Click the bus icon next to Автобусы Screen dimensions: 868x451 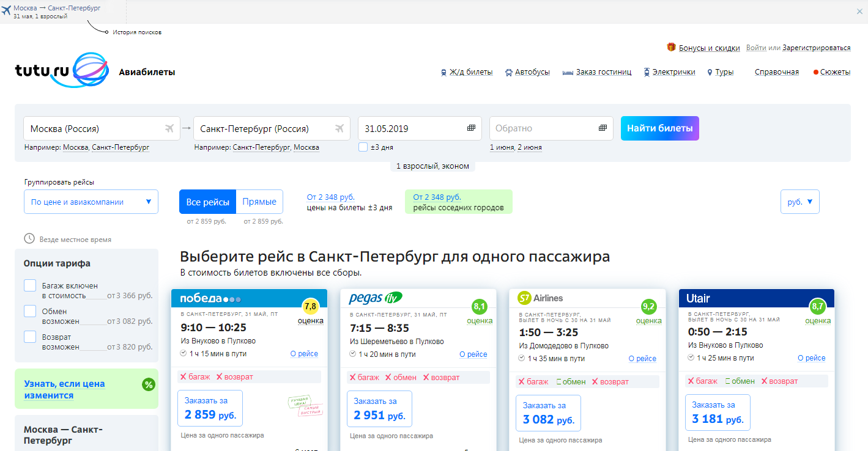(x=508, y=72)
